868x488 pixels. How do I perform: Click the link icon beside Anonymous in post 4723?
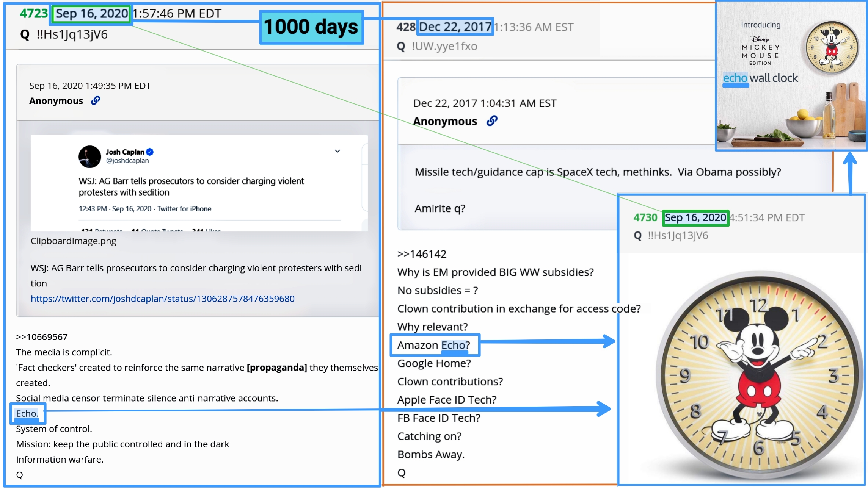[96, 100]
